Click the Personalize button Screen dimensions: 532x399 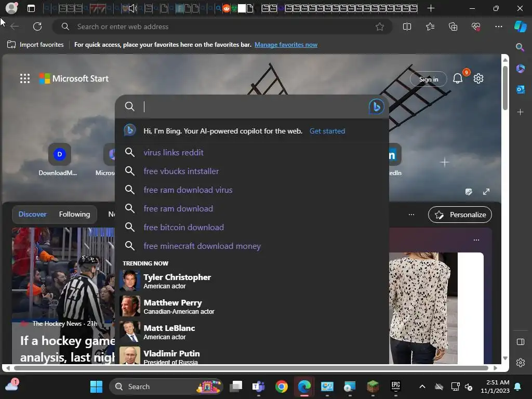coord(460,215)
